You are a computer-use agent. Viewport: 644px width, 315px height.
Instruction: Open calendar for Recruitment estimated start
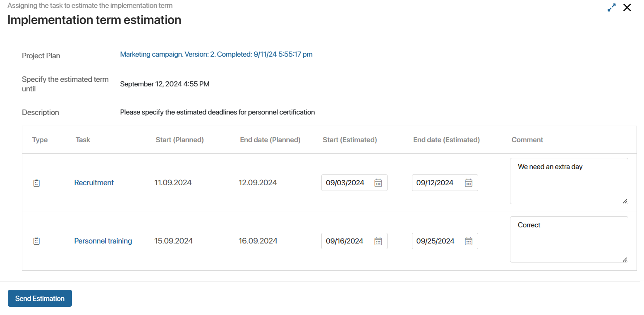click(x=378, y=183)
